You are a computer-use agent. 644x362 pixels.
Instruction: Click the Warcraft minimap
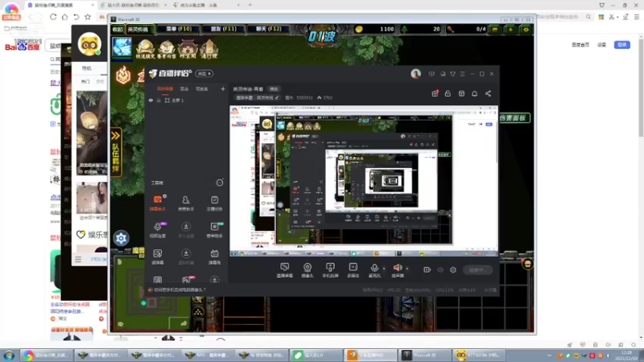(x=152, y=293)
